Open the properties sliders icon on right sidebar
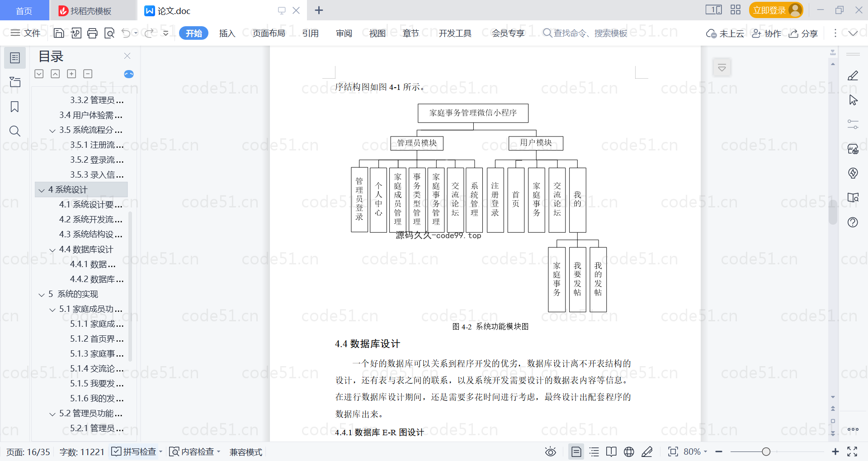868x461 pixels. (x=853, y=124)
